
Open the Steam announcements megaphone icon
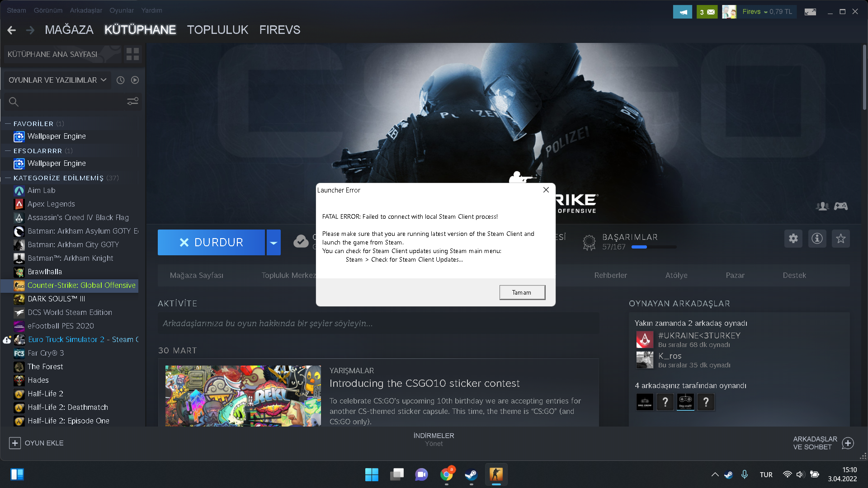[682, 12]
